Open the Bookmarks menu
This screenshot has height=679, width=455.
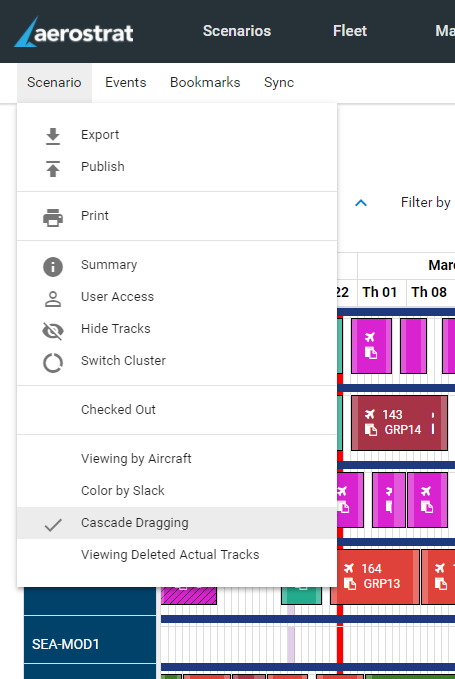tap(205, 83)
